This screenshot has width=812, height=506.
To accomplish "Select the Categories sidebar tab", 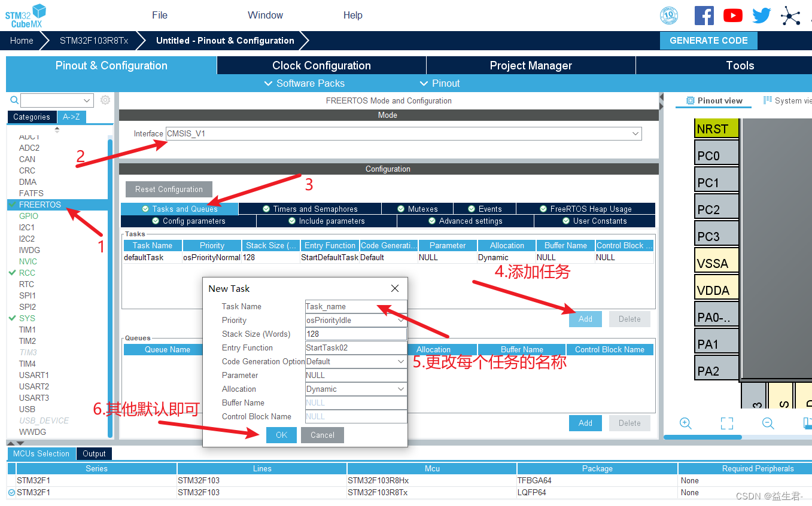I will pyautogui.click(x=32, y=117).
